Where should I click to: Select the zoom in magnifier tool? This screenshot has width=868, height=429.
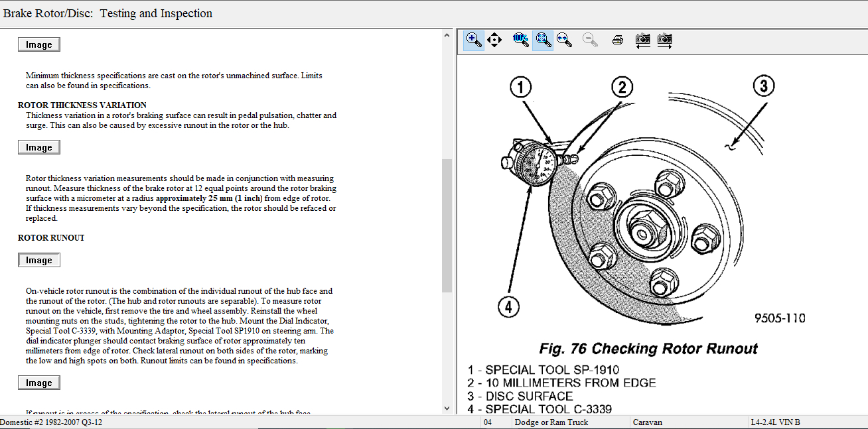point(473,40)
